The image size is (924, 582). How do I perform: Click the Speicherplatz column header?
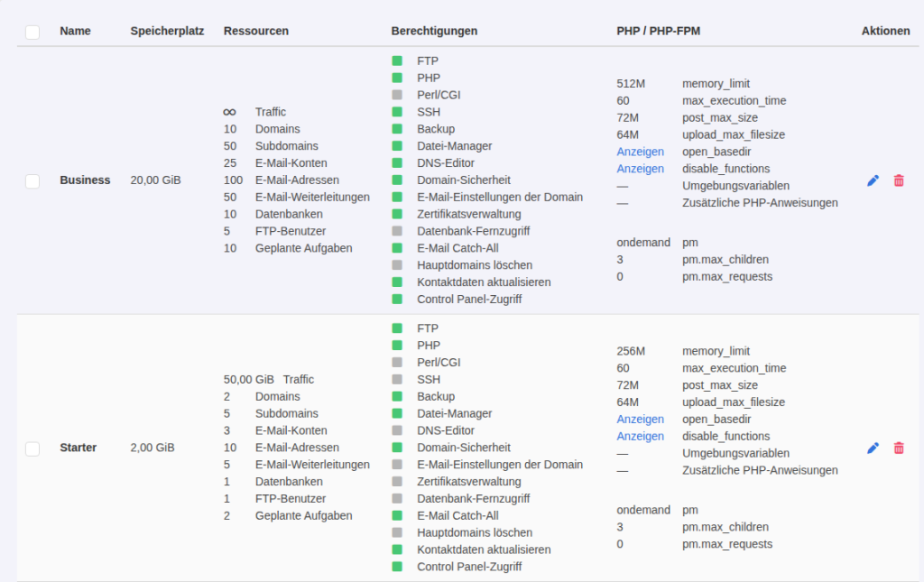(167, 31)
